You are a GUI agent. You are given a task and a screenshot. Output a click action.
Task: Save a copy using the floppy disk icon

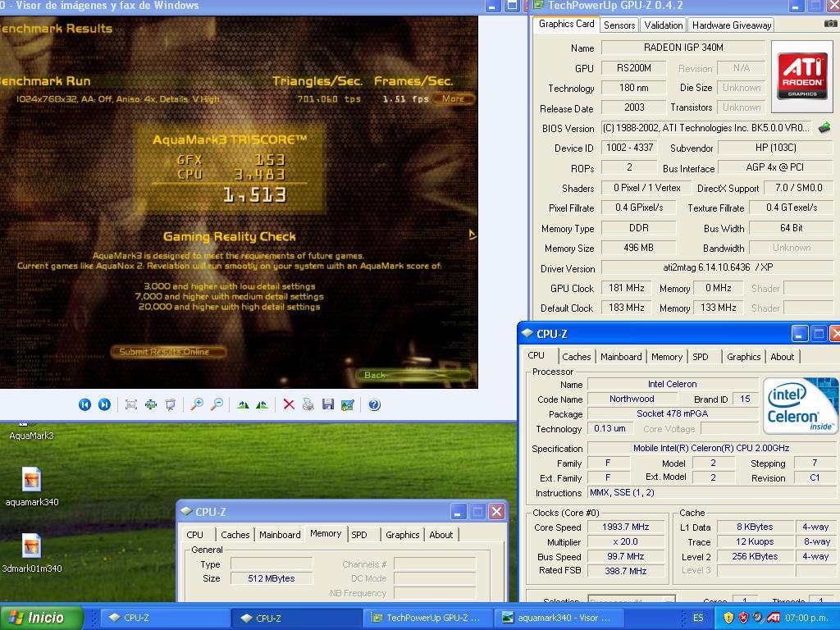328,405
